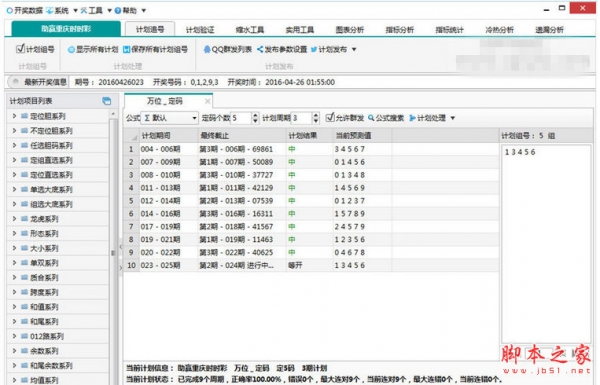Viewport: 600px width, 385px height.
Task: Click the 计划结果 column header
Action: coord(310,135)
